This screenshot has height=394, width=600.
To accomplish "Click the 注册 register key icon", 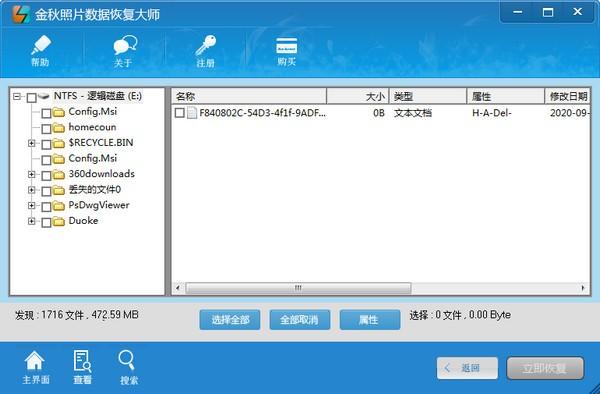I will coord(206,45).
